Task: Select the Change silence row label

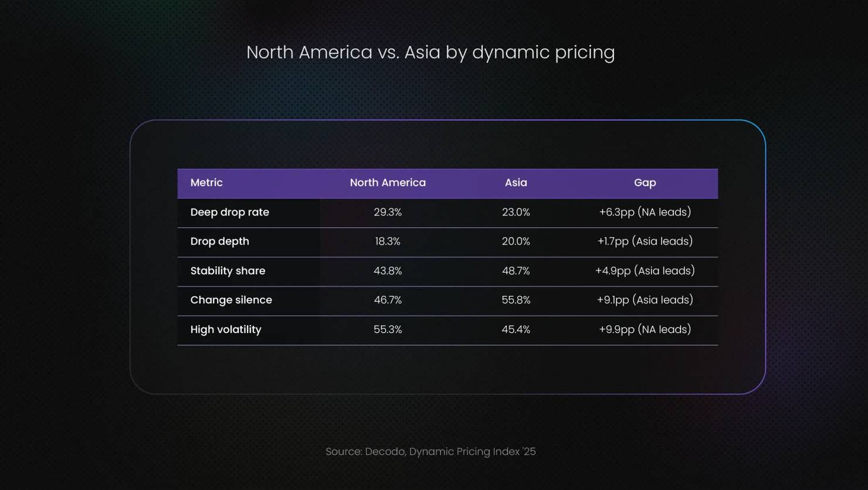Action: (231, 300)
